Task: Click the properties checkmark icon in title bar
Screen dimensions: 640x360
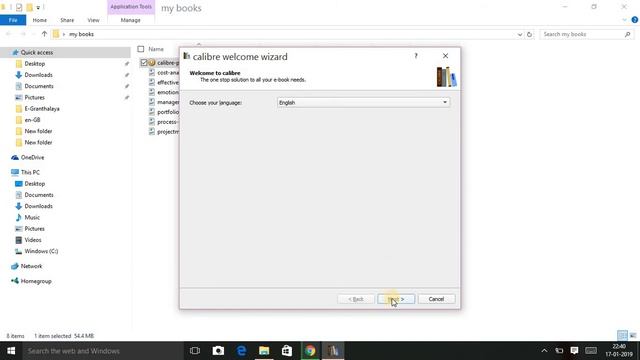Action: point(19,7)
